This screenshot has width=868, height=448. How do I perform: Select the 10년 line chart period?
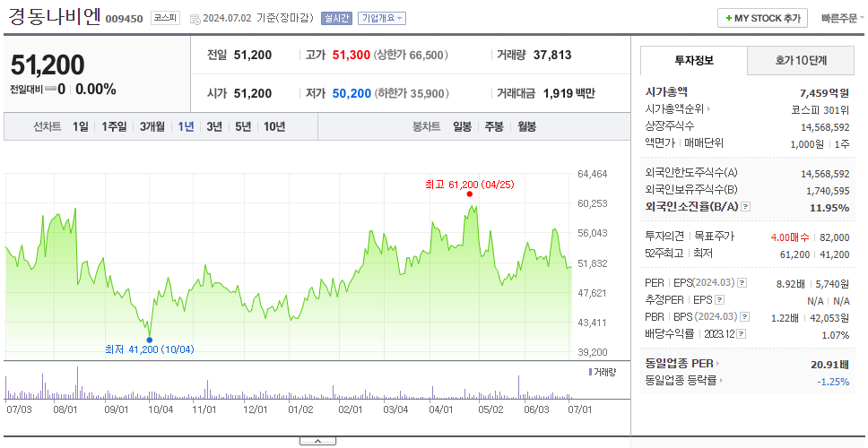pyautogui.click(x=274, y=126)
